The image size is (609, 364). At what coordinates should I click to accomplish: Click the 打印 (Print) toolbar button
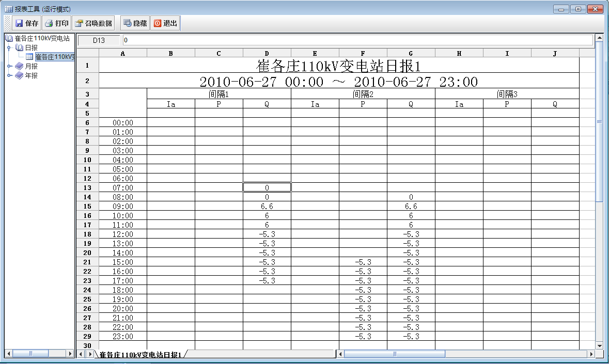[x=57, y=23]
